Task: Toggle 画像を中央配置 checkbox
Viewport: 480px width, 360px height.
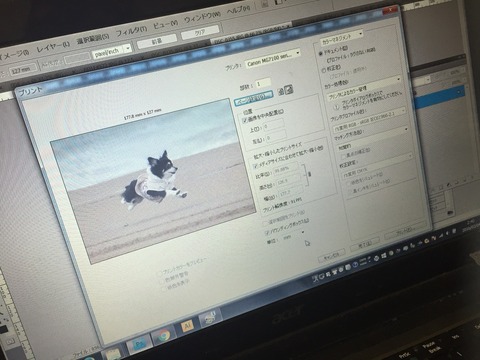Action: (246, 120)
